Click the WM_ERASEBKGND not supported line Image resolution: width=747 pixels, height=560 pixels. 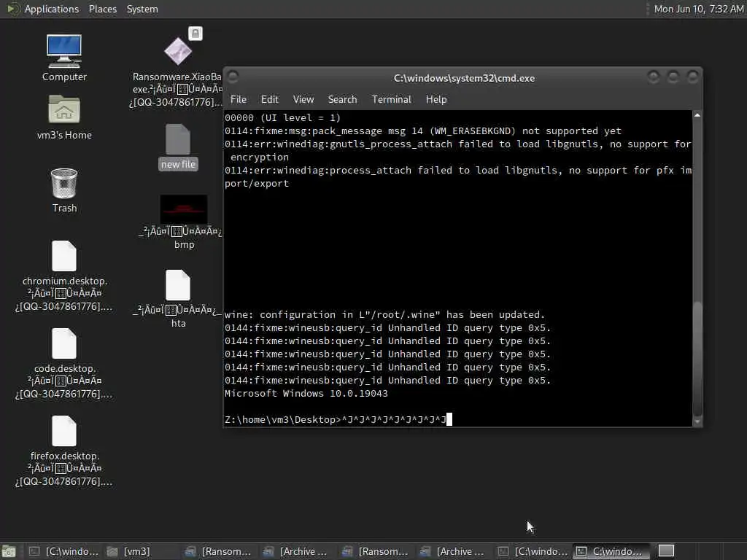pyautogui.click(x=423, y=131)
